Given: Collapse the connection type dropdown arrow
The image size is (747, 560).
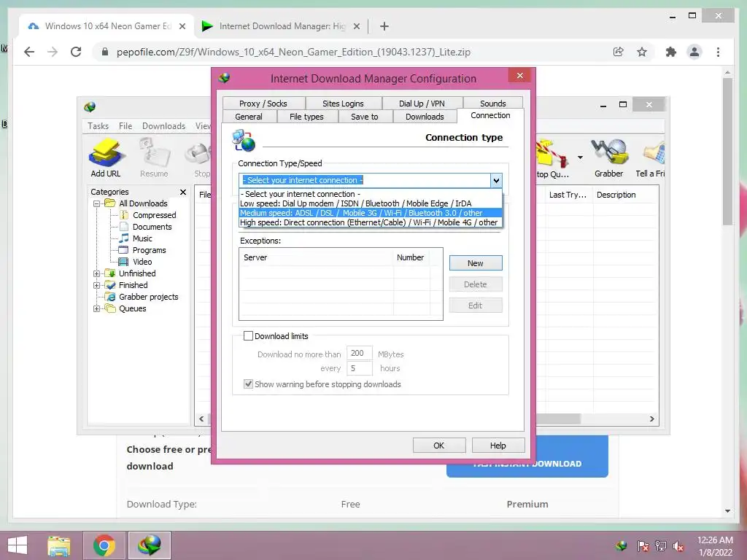Looking at the screenshot, I should click(x=496, y=181).
